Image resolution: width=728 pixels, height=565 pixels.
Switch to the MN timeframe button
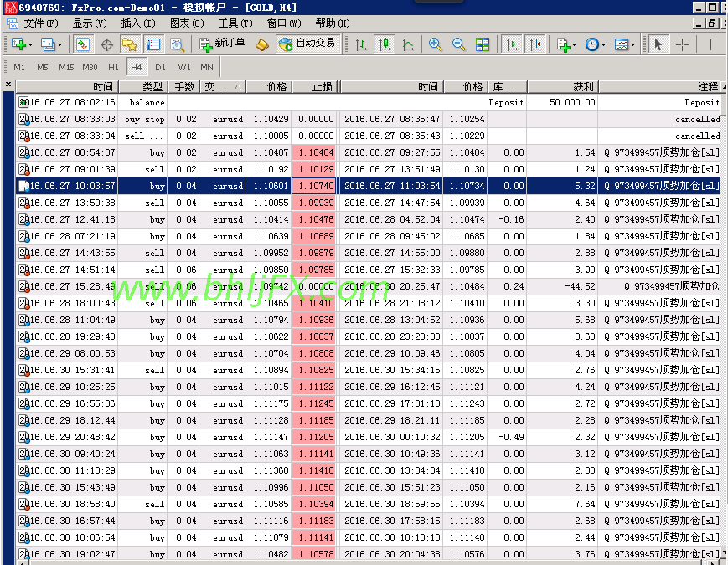pos(207,67)
